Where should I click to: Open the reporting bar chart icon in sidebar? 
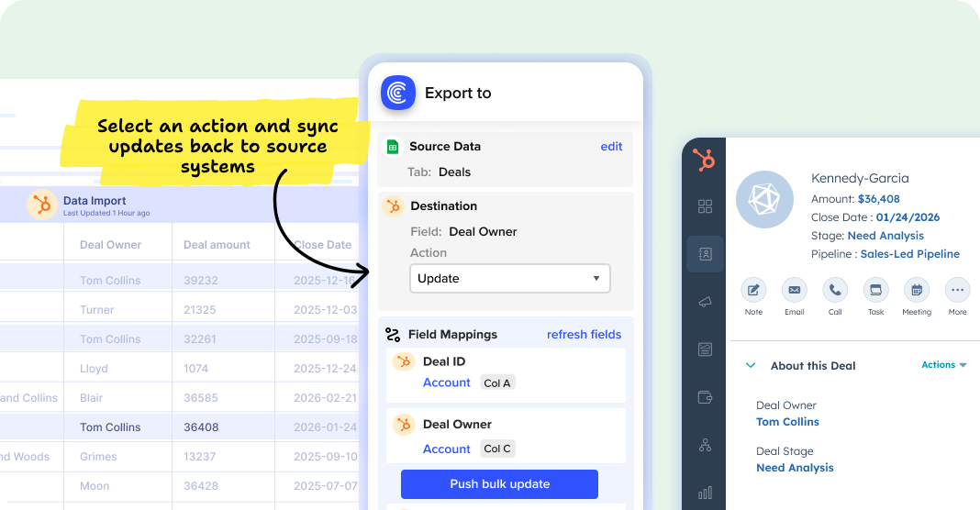pos(705,493)
